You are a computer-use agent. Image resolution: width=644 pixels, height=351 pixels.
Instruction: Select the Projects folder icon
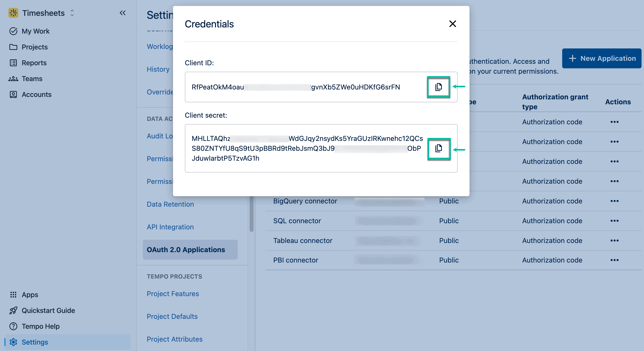point(13,47)
